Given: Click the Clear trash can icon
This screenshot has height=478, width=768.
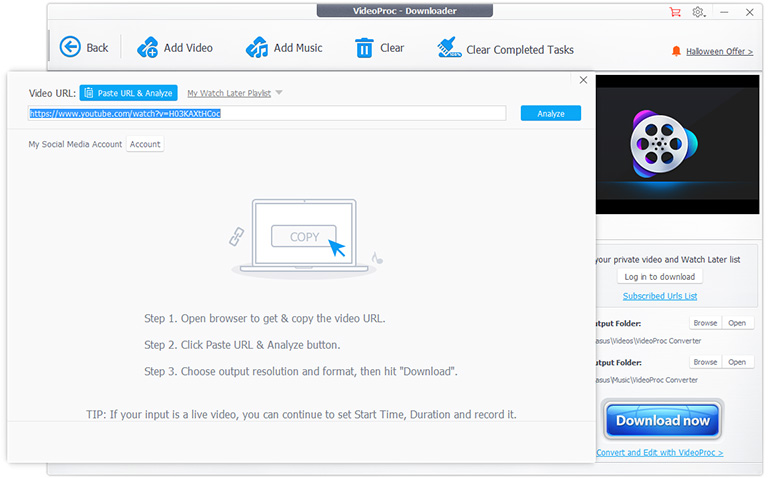Looking at the screenshot, I should [x=364, y=48].
